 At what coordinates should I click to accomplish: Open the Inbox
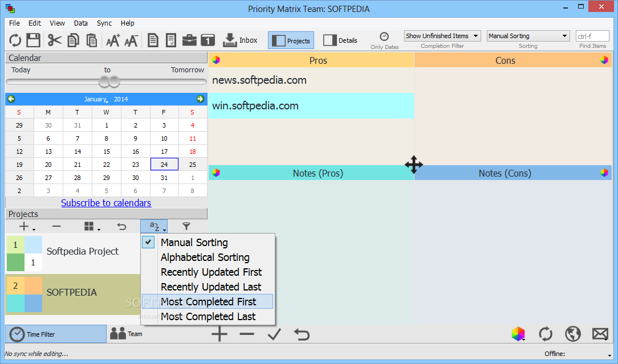point(240,40)
